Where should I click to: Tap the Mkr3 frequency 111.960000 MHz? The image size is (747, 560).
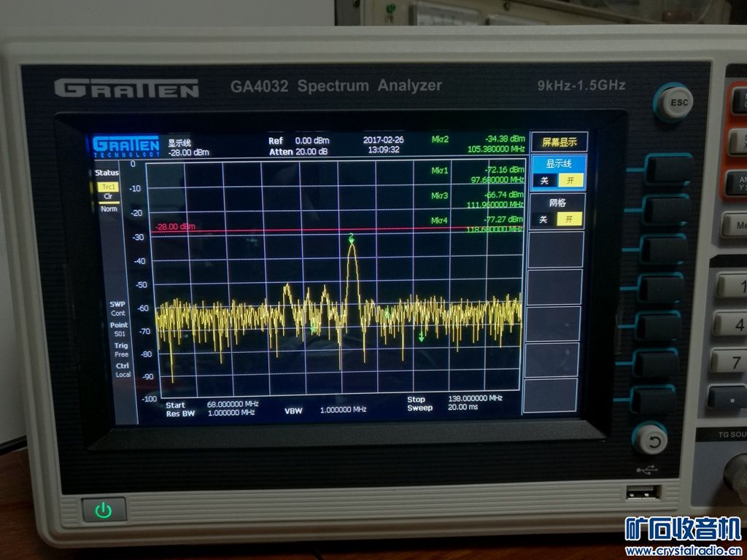point(495,205)
